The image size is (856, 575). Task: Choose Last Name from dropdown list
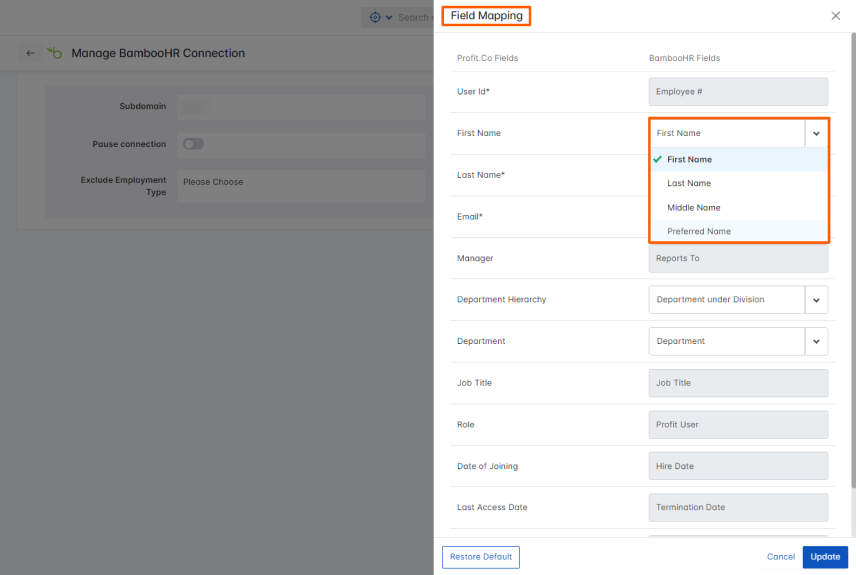click(739, 183)
